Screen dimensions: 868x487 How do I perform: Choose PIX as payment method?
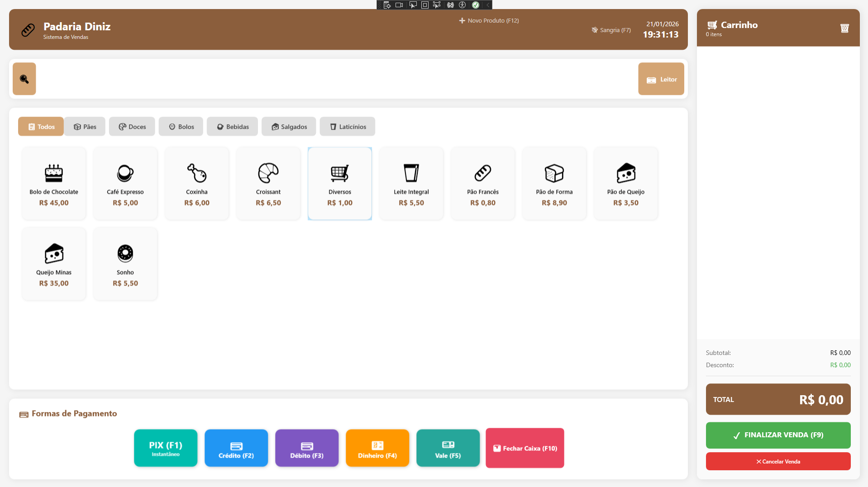165,448
